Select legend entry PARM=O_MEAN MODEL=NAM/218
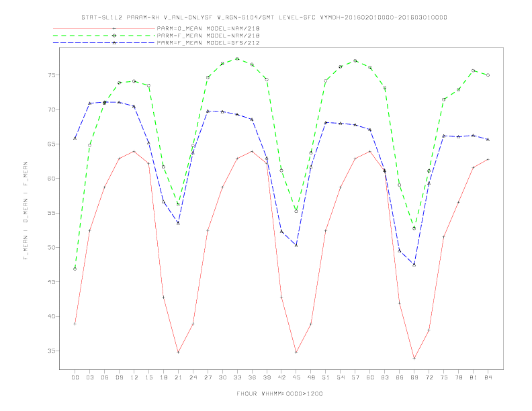The width and height of the screenshot is (532, 411). [x=208, y=28]
